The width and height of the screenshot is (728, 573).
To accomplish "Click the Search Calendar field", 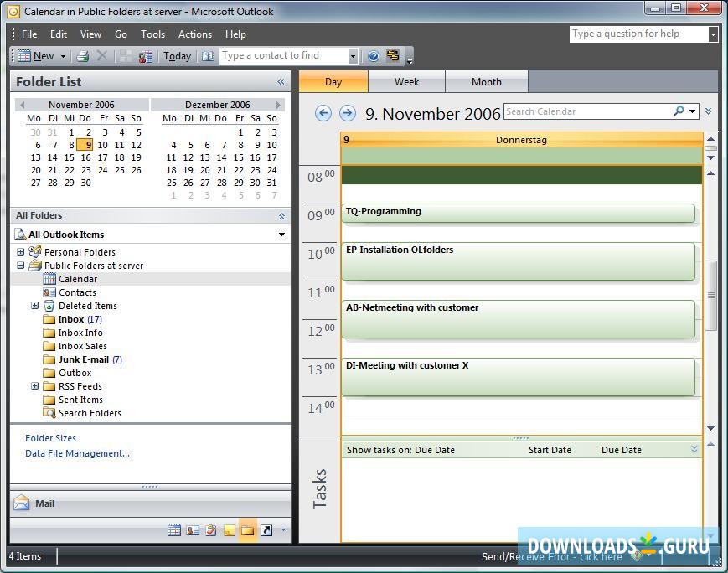I will (587, 111).
